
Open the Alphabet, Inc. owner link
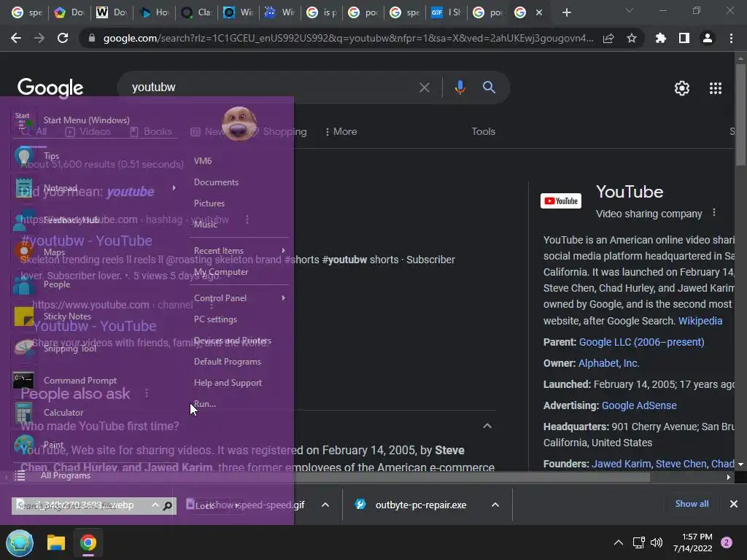coord(608,363)
